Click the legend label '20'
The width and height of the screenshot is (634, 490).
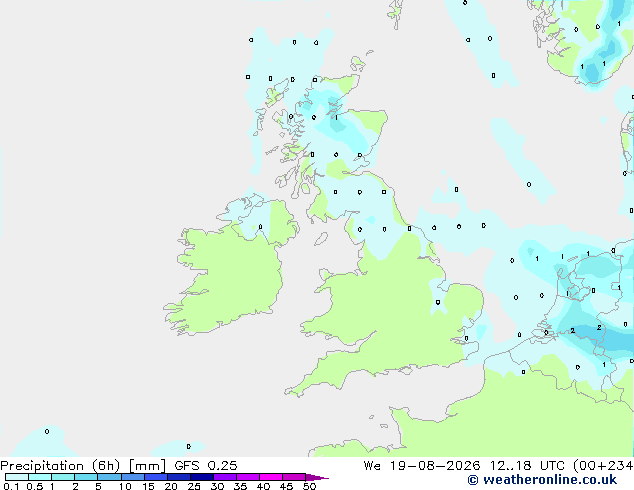[x=171, y=486]
